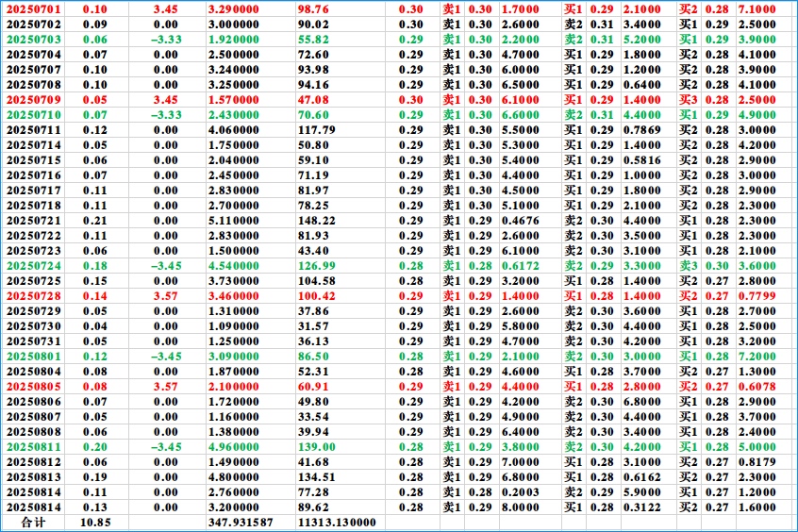Viewport: 798px width, 532px height.
Task: Select the value 0.5816
Action: point(642,160)
